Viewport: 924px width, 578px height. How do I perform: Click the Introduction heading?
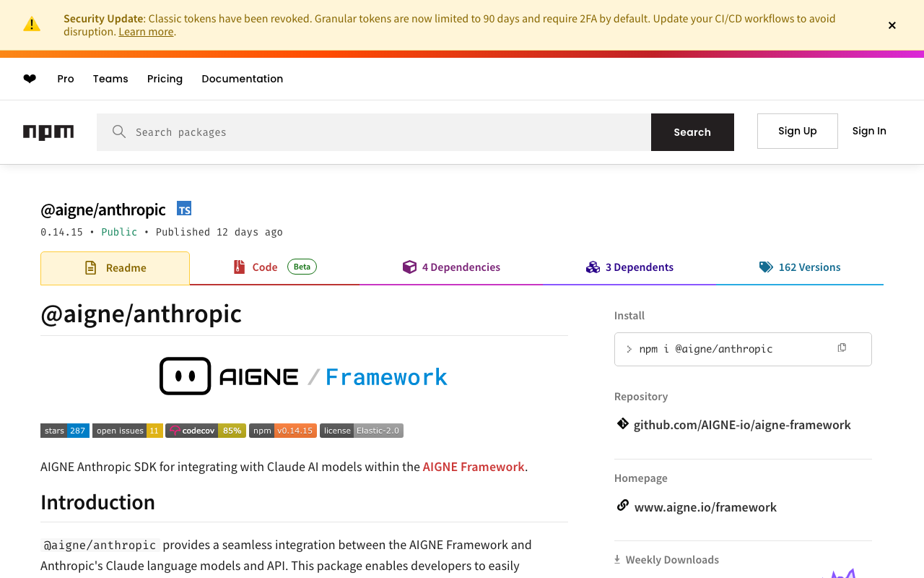click(x=97, y=502)
